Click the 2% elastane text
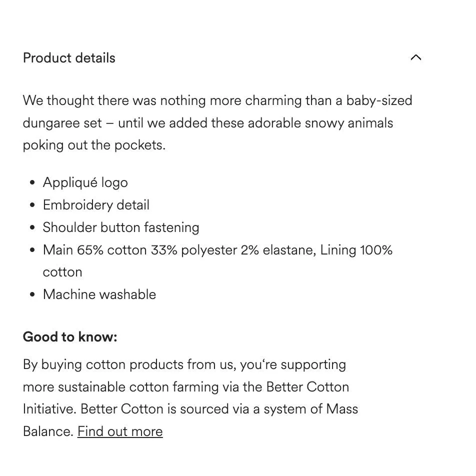The width and height of the screenshot is (476, 476). (x=277, y=250)
